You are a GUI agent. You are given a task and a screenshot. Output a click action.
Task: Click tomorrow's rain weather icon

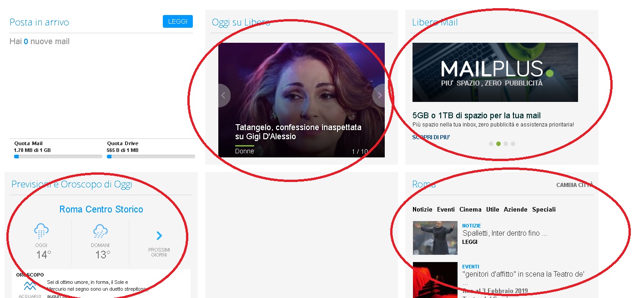tap(101, 231)
